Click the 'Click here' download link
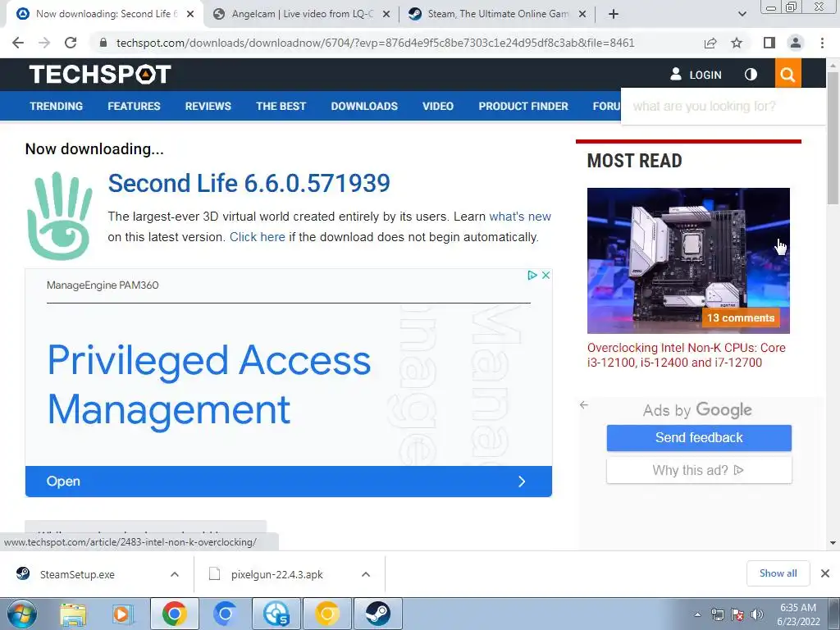Viewport: 840px width, 630px height. pyautogui.click(x=257, y=237)
